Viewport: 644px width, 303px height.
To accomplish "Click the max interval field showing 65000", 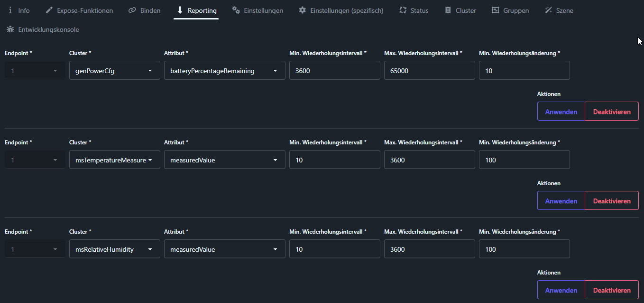I will coord(429,71).
